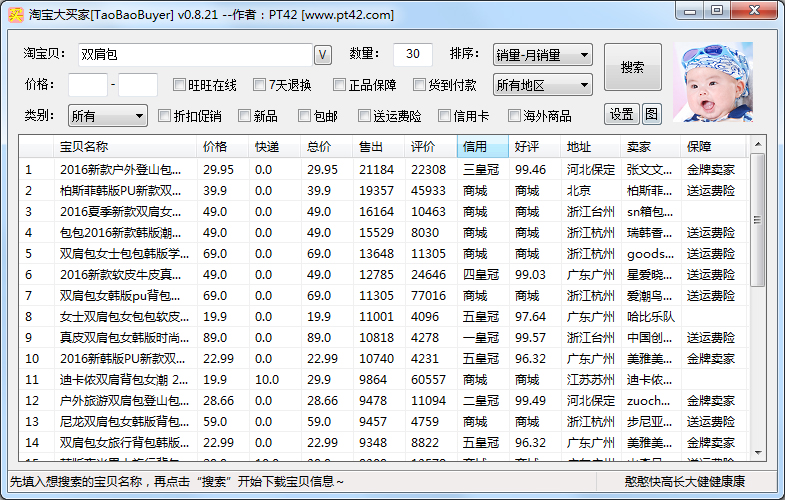
Task: Select row 11 item 迪卡侬双肩背包女潮
Action: tap(384, 380)
